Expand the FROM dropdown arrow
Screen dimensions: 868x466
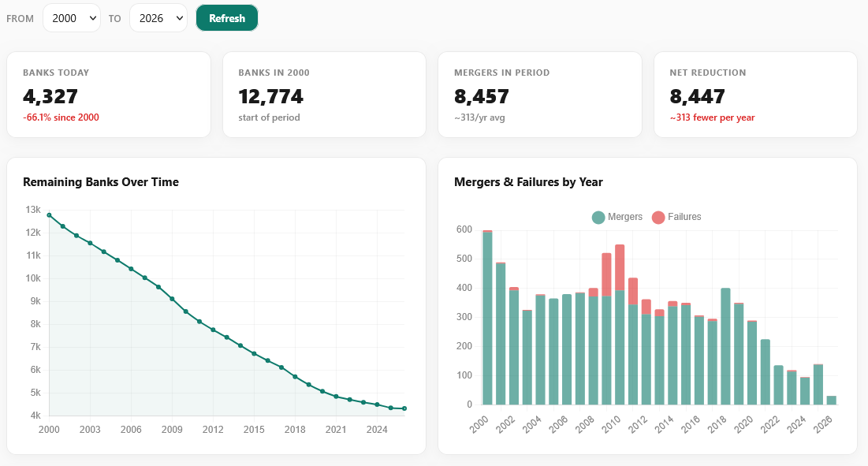[92, 17]
